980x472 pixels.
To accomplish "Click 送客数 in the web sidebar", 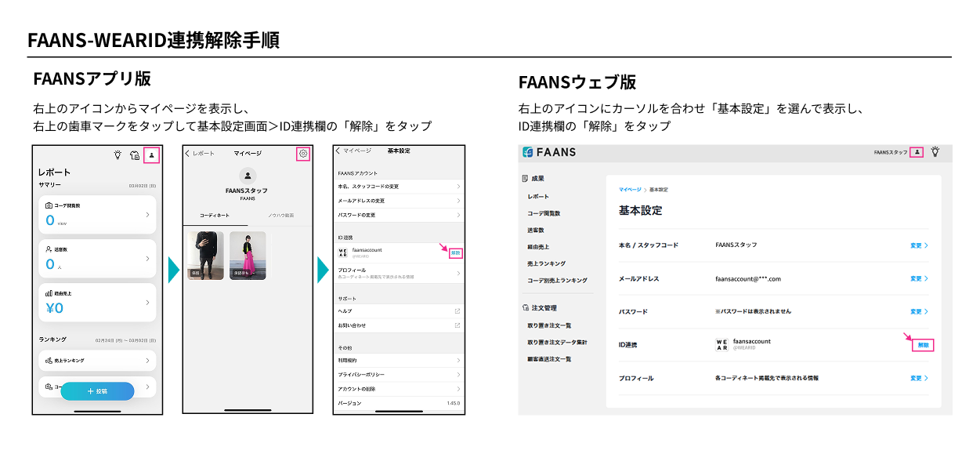I will 535,230.
